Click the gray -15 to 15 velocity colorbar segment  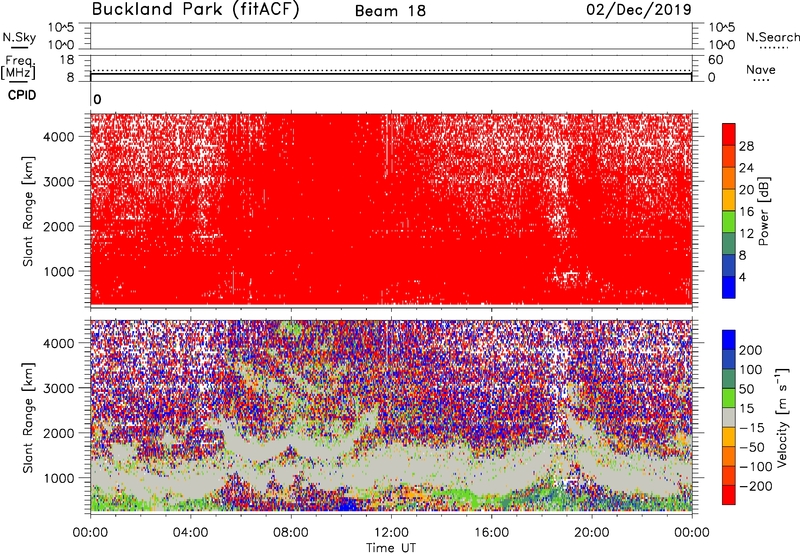(729, 417)
